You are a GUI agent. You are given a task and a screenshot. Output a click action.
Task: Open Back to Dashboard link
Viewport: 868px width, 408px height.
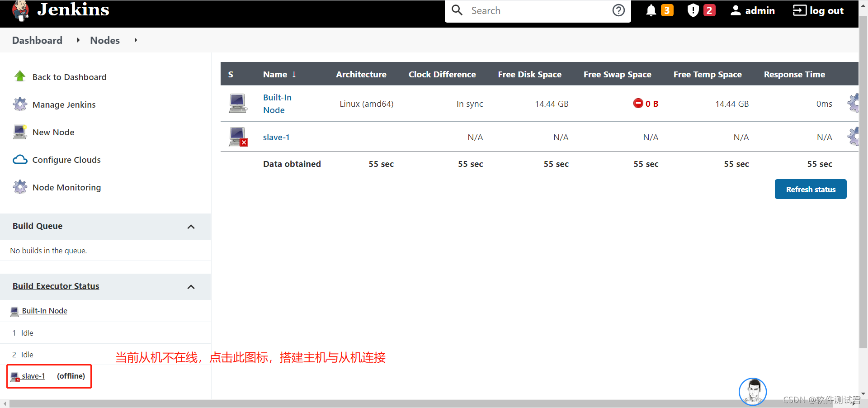click(x=69, y=77)
